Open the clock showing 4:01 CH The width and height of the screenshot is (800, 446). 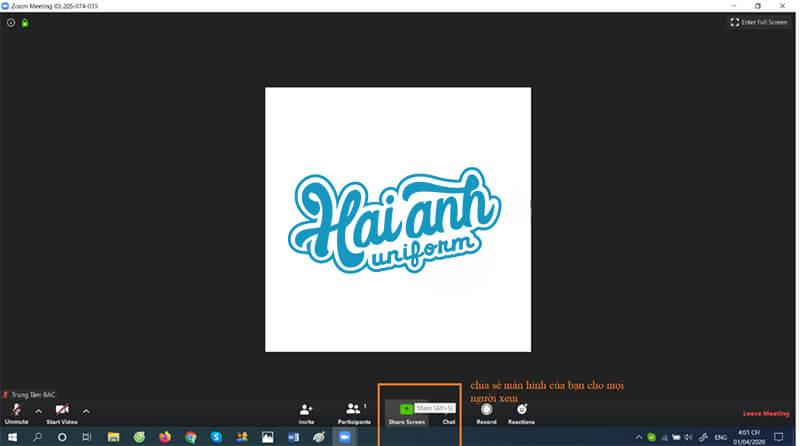[749, 437]
